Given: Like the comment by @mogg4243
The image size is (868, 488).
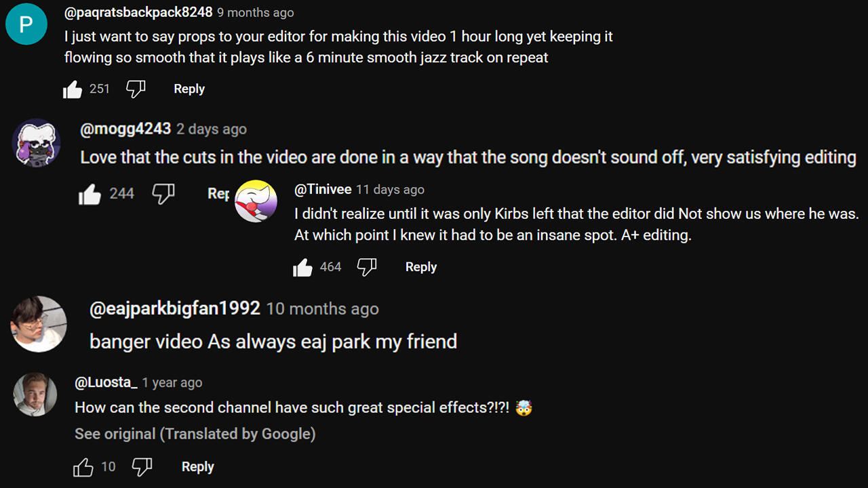Looking at the screenshot, I should [90, 195].
